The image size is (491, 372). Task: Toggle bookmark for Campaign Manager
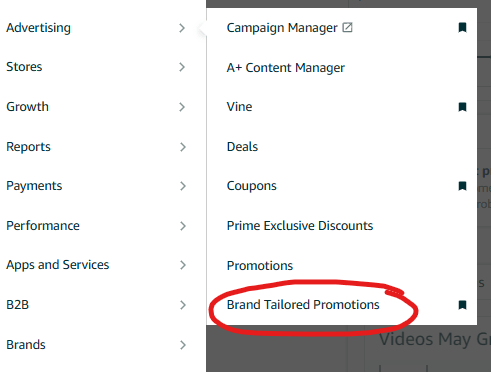[462, 27]
